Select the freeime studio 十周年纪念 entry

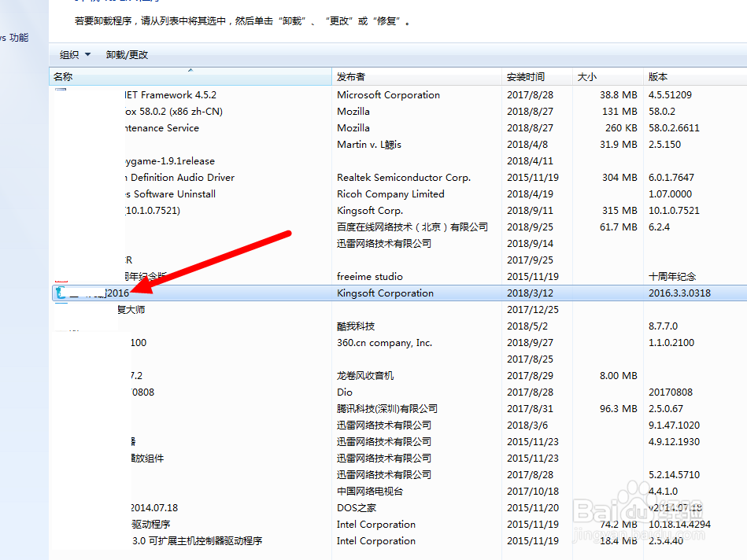coord(399,277)
